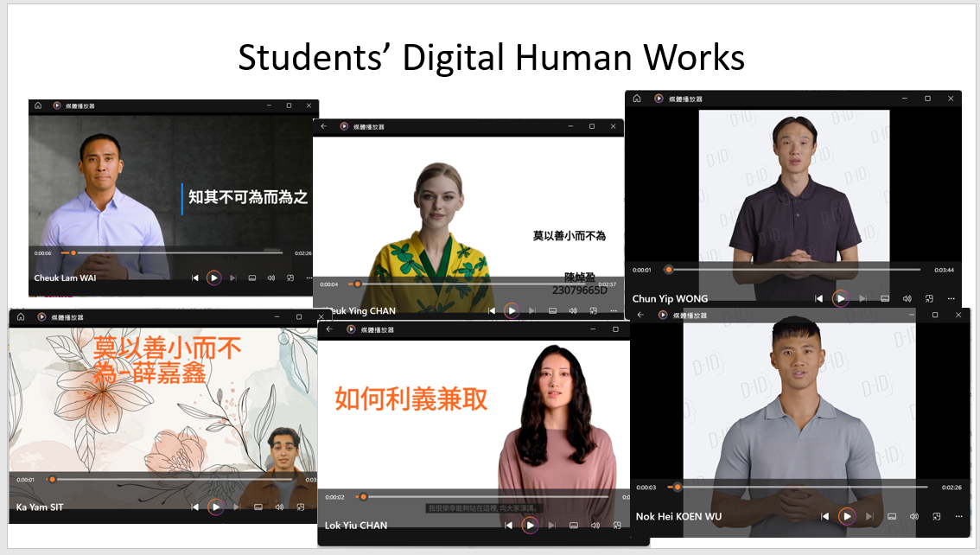980x555 pixels.
Task: Enable mini player in Chun Yip WONG video
Action: click(929, 298)
